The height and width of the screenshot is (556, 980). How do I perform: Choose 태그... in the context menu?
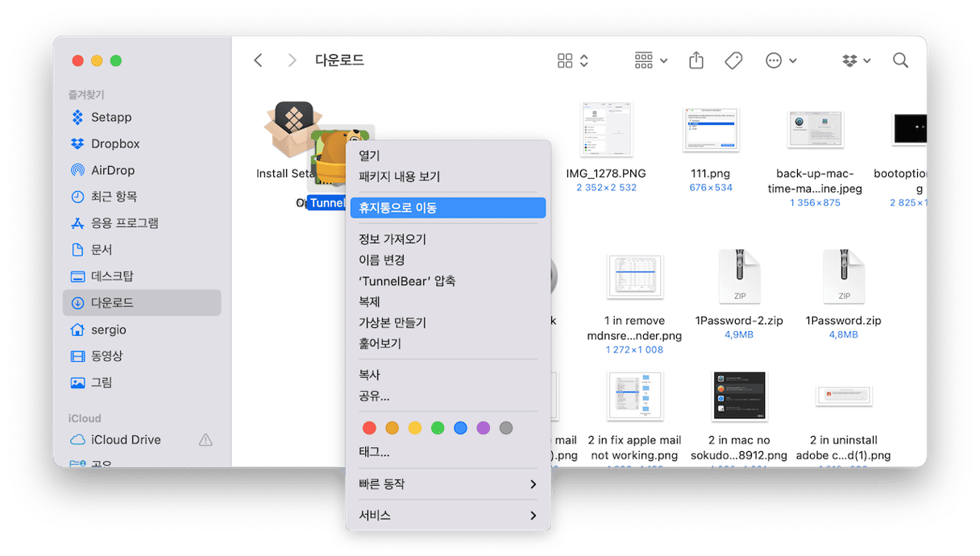click(x=448, y=452)
